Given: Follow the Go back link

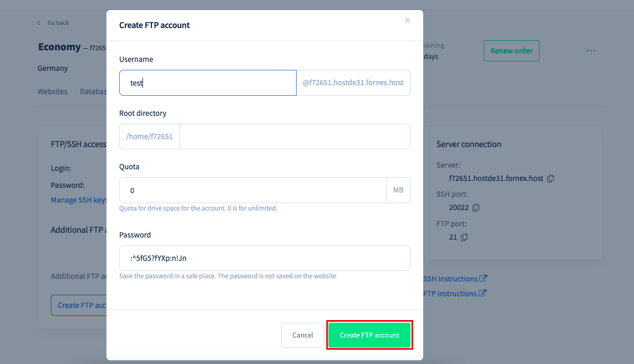Looking at the screenshot, I should point(58,23).
